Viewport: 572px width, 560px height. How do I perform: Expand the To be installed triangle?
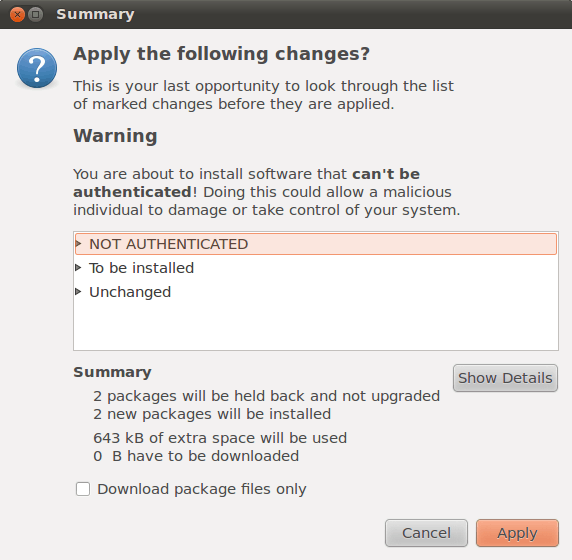pos(78,267)
